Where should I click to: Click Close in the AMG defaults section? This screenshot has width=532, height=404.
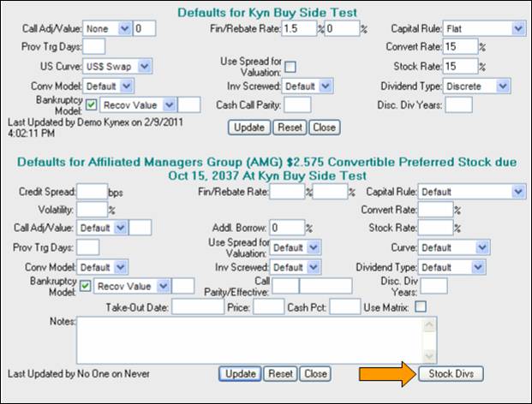pos(315,373)
